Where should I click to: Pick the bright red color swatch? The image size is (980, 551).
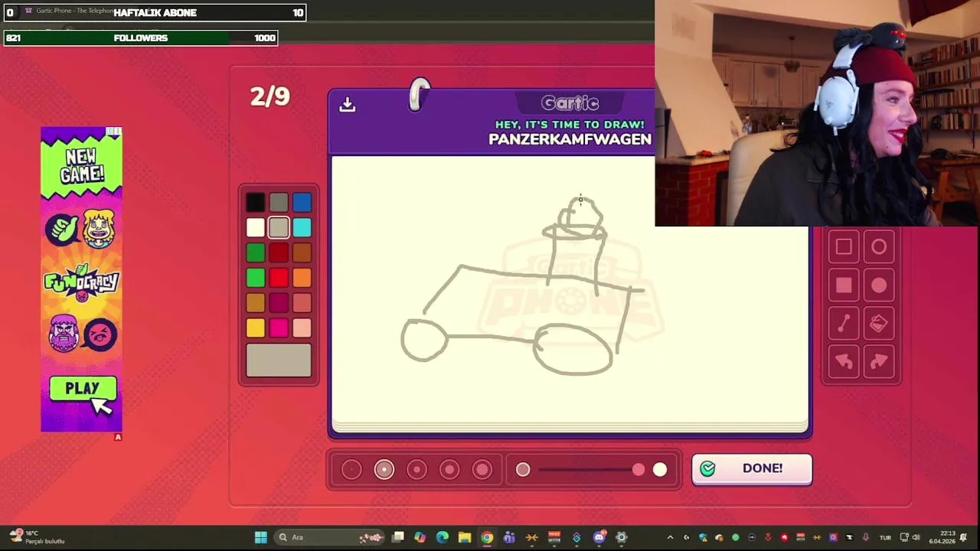coord(279,278)
